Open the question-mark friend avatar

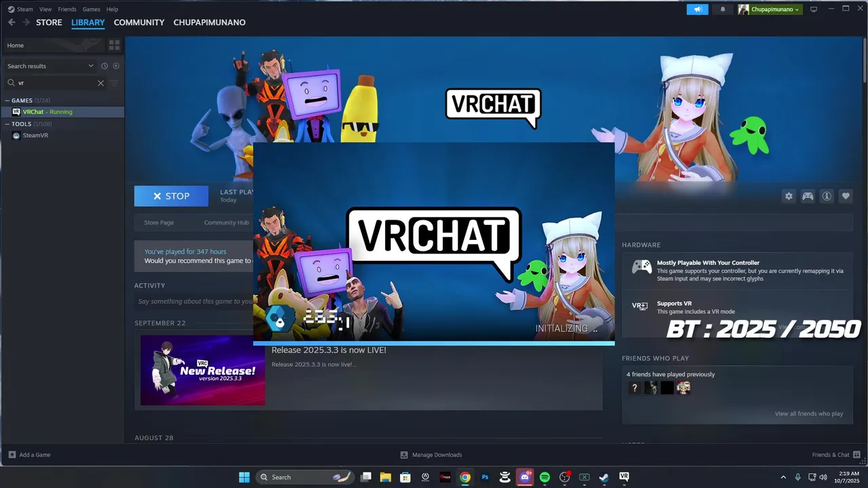634,388
